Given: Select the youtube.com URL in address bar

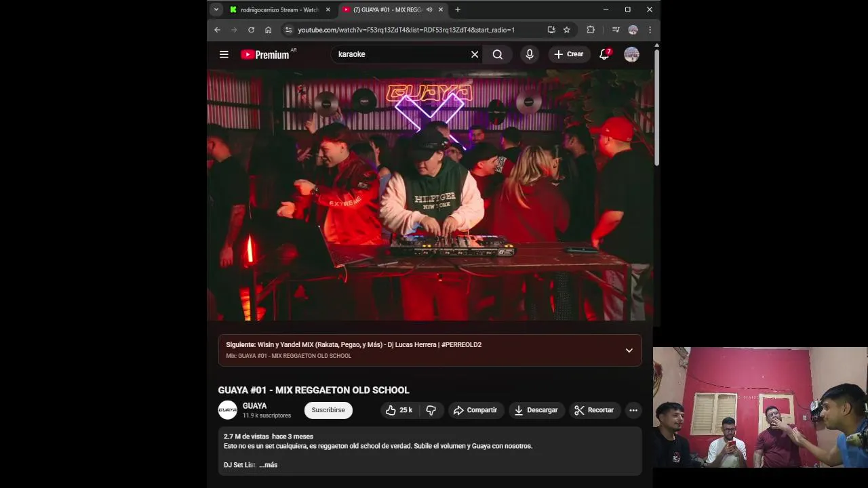Looking at the screenshot, I should (x=406, y=30).
